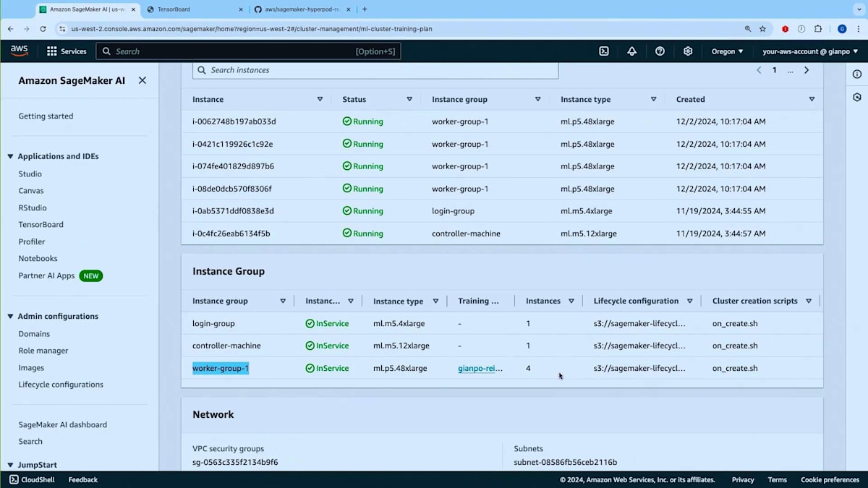Reload the browser page
This screenshot has height=488, width=868.
43,29
